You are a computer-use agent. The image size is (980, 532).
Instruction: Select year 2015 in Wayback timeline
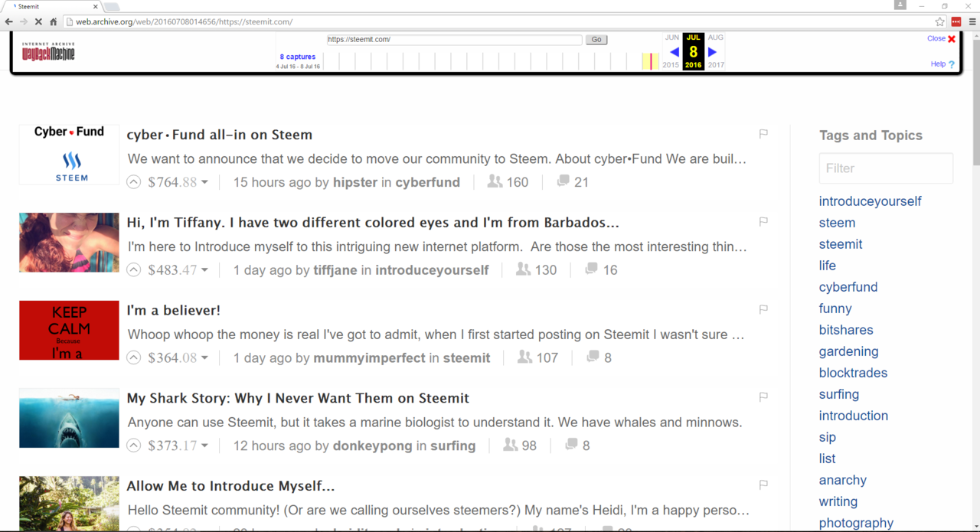671,65
